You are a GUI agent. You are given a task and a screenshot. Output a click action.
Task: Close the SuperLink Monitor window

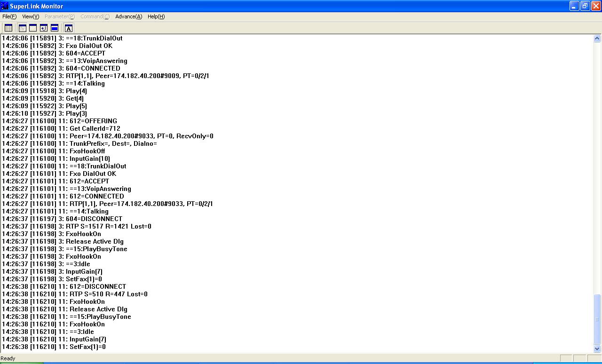[x=595, y=6]
